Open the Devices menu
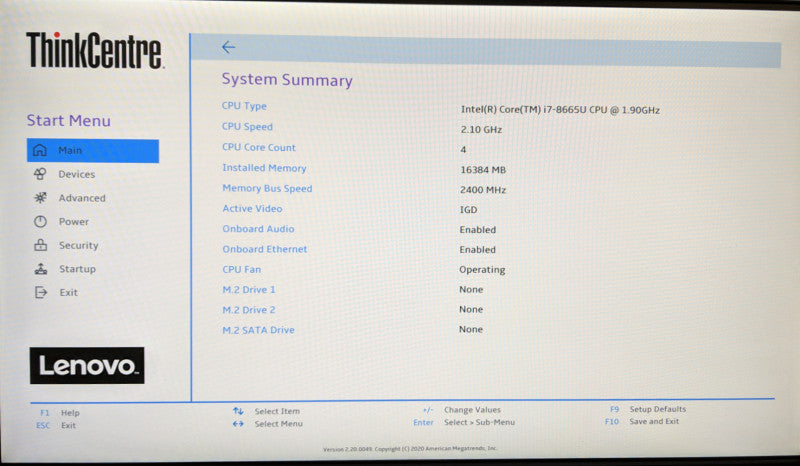 [x=77, y=174]
